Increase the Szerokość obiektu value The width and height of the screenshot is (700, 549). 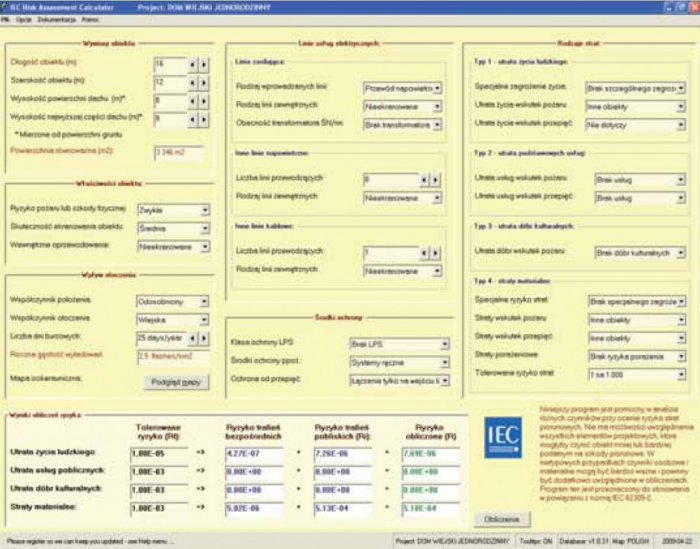tap(204, 83)
